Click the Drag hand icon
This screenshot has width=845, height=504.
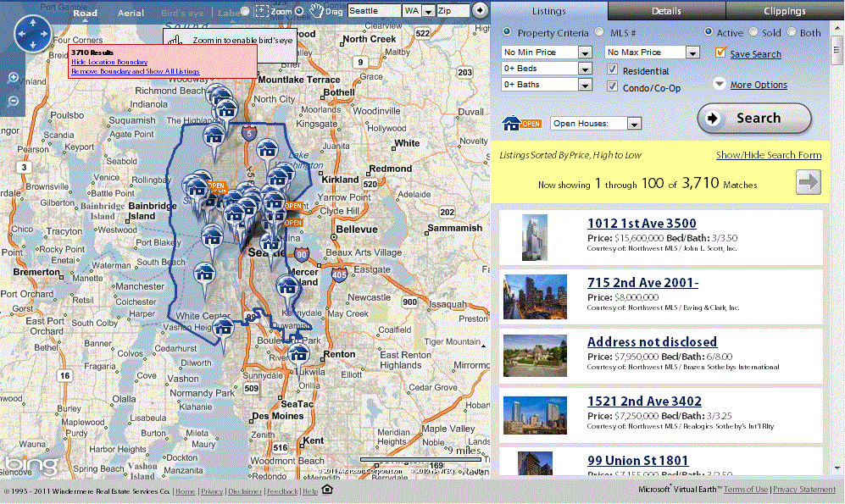coord(316,11)
